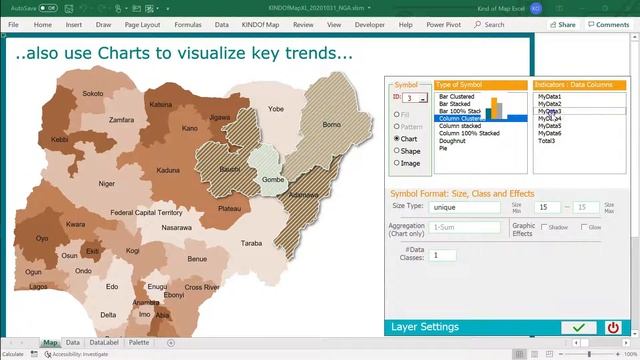The width and height of the screenshot is (640, 360).
Task: Select MyData3 indicator column
Action: 580,111
